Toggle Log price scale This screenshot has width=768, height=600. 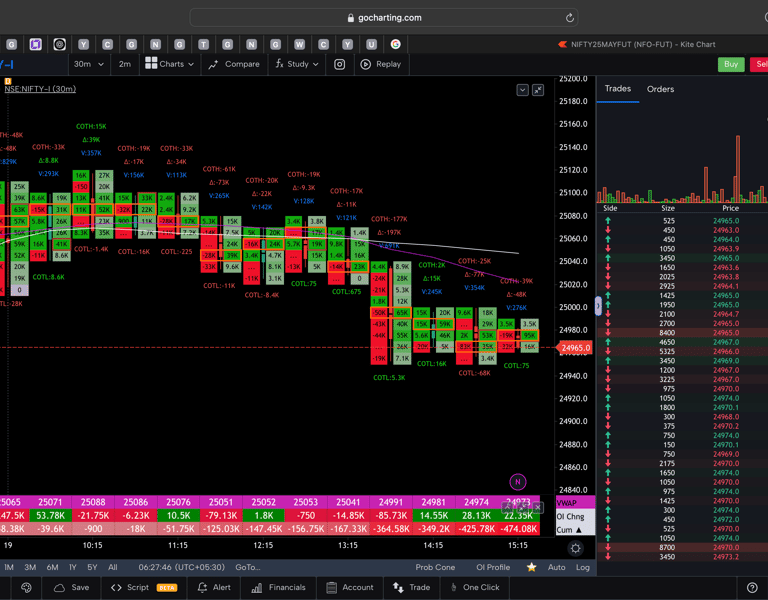[582, 567]
